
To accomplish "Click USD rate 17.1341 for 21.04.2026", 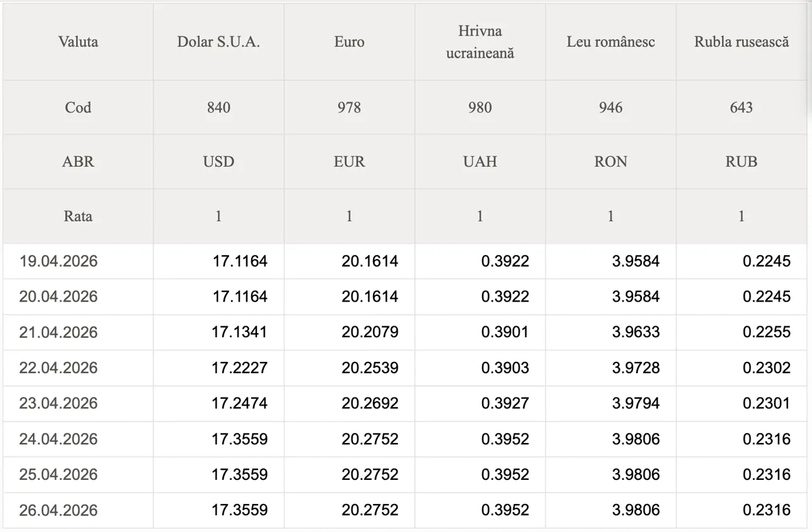I will click(x=239, y=332).
